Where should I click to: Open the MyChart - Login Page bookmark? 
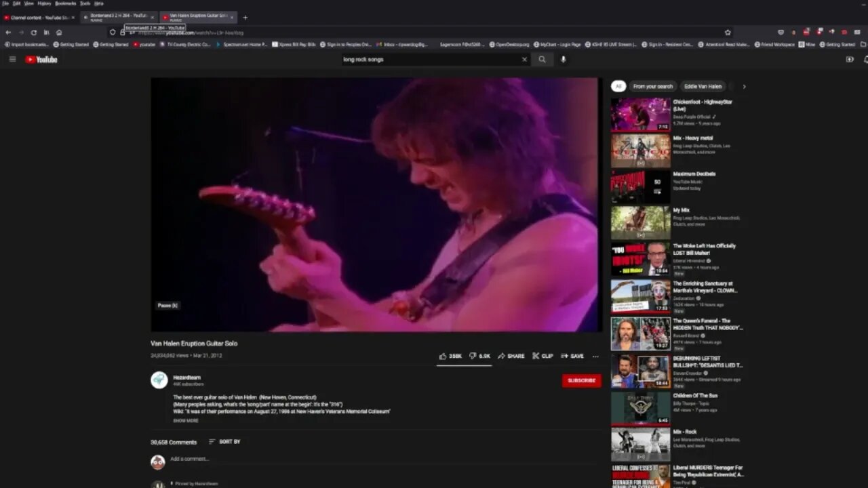coord(557,44)
